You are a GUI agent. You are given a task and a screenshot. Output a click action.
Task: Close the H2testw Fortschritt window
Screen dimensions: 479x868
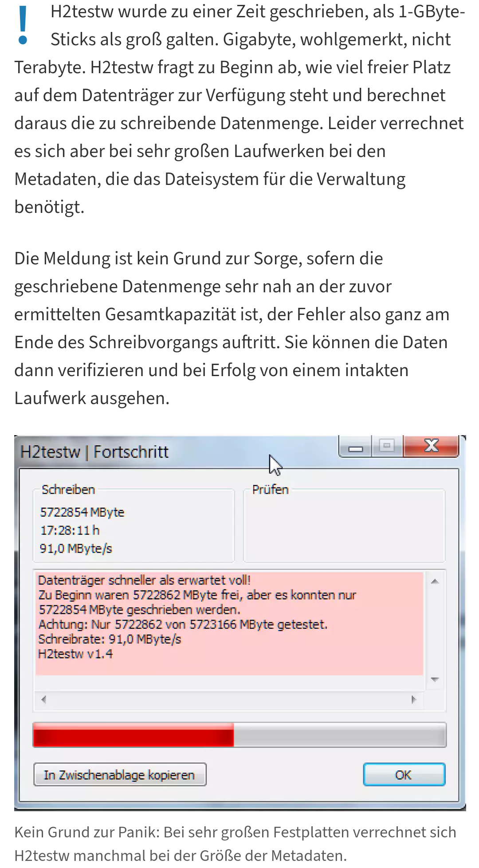[x=431, y=446]
